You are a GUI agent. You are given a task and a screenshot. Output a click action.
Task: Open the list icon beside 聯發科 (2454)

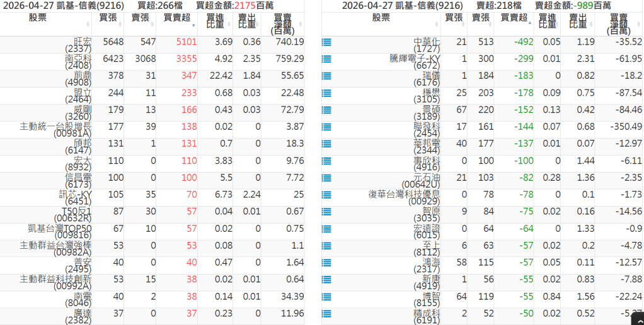coord(326,127)
